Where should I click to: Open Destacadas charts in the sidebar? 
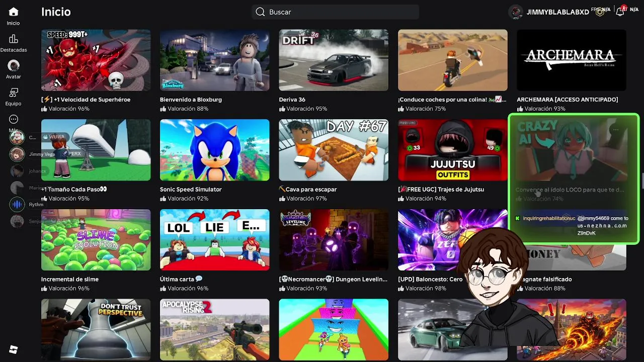14,43
